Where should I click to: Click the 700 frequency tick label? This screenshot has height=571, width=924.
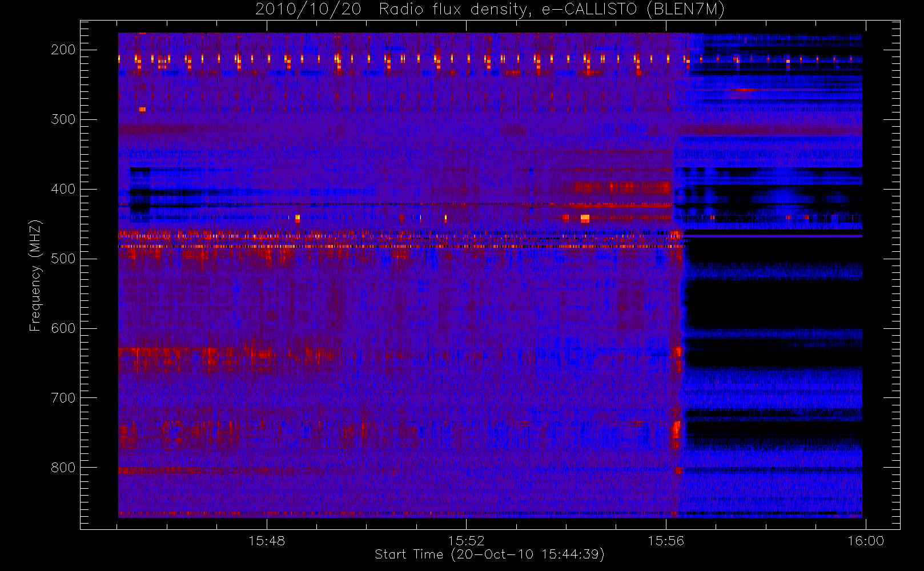[63, 398]
